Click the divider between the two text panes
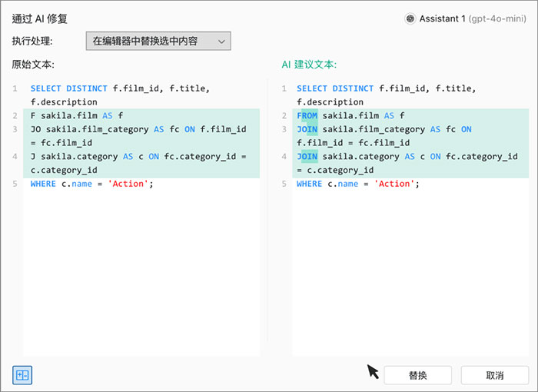The width and height of the screenshot is (538, 392). [x=268, y=209]
